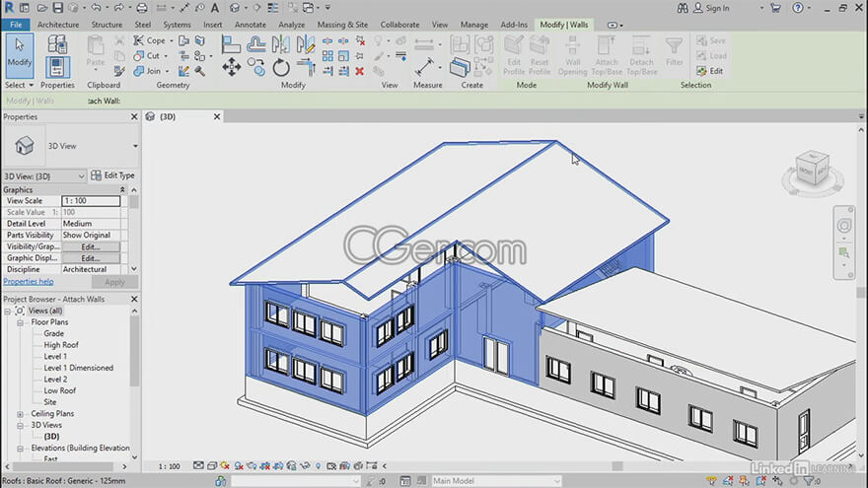The image size is (868, 488).
Task: Open the Structure ribbon tab
Action: (107, 25)
